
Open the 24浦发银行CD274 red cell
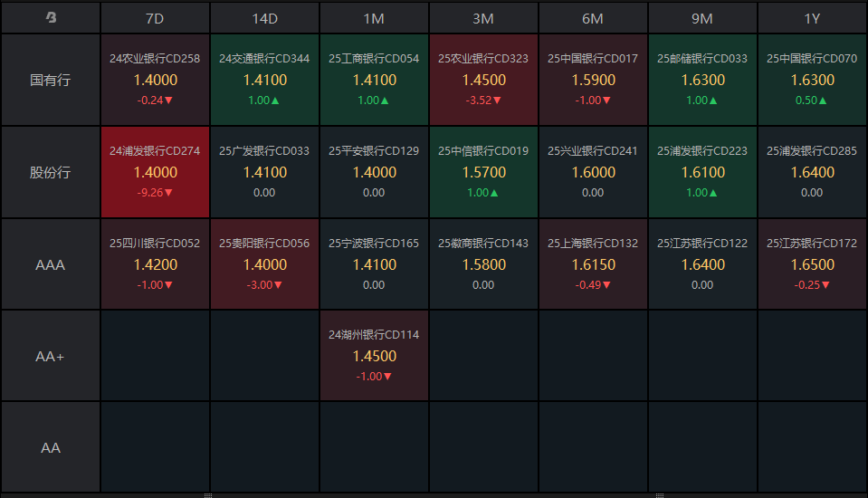(x=155, y=172)
